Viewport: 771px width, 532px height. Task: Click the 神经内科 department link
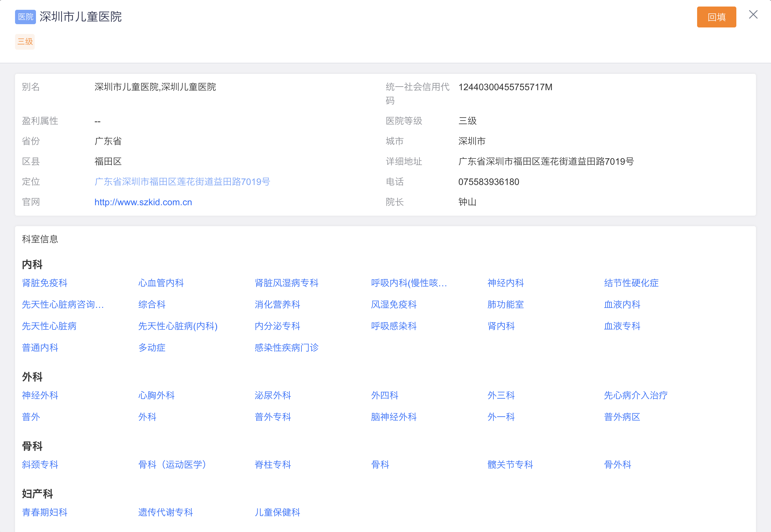505,283
